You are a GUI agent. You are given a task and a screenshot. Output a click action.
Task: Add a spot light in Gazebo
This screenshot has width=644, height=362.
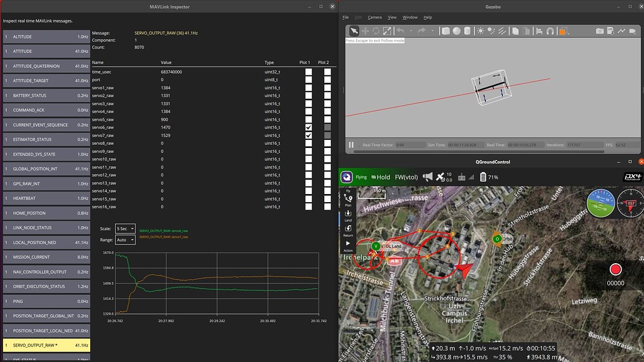tap(491, 30)
